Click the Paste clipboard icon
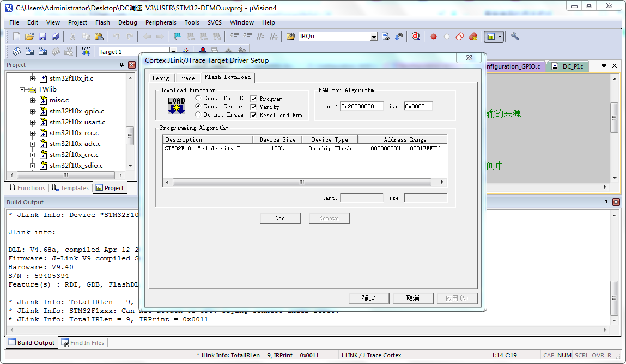The image size is (626, 364). [x=99, y=37]
